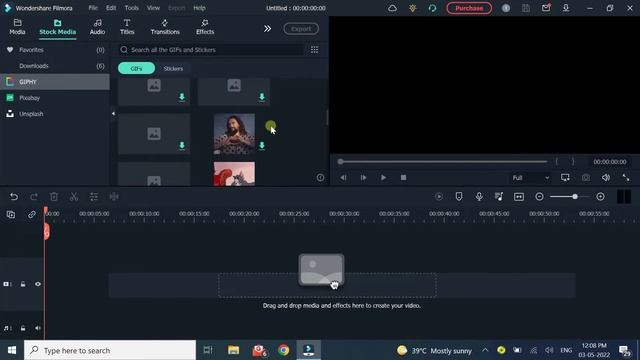
Task: Click the preview playback progress slider
Action: (443, 162)
